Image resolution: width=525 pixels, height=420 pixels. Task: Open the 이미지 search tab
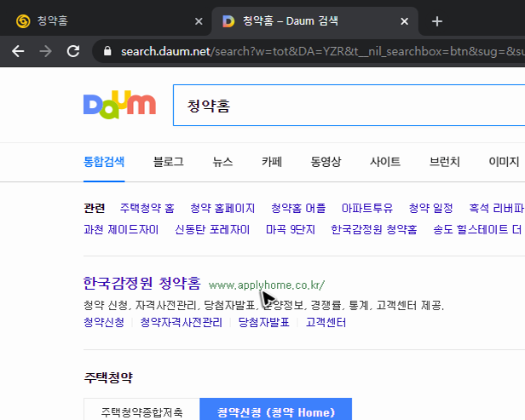pos(504,162)
